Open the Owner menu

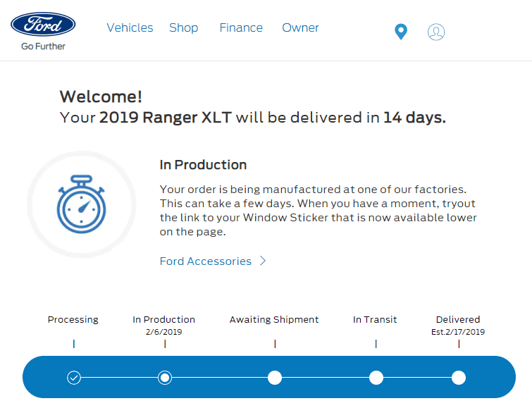tap(300, 27)
